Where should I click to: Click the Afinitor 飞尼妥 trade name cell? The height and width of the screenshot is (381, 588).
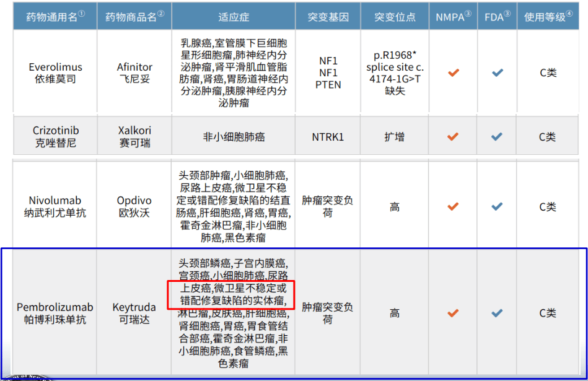[x=134, y=72]
